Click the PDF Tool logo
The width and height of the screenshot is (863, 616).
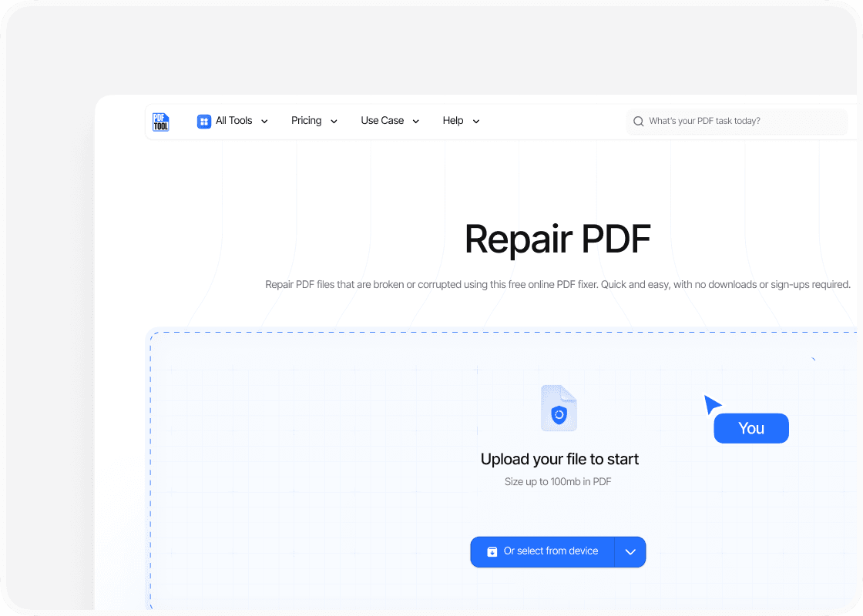click(160, 121)
